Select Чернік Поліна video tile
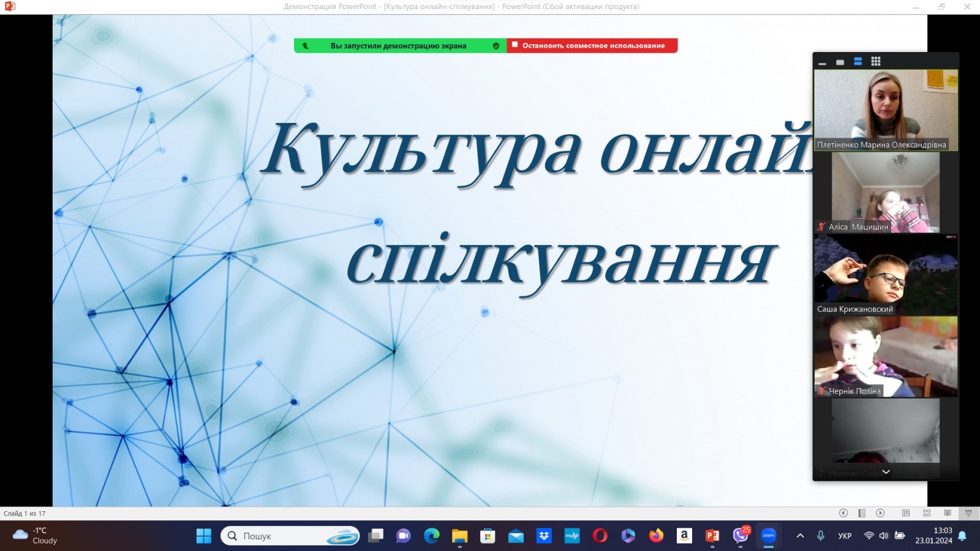The image size is (980, 551). click(886, 356)
